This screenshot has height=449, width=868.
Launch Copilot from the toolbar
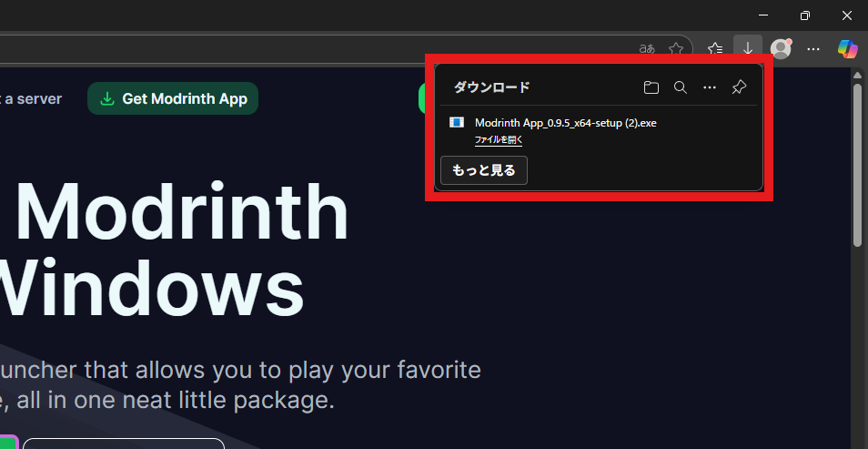847,49
